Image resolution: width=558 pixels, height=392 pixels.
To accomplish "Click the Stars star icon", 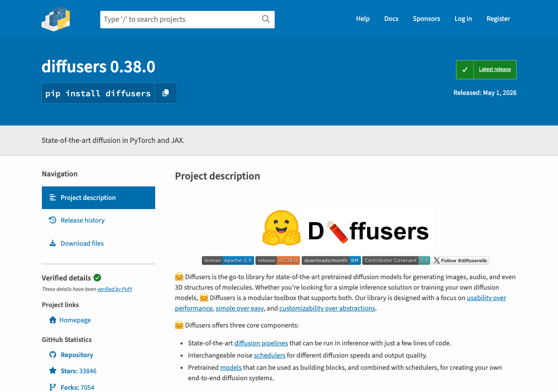I will [x=53, y=371].
